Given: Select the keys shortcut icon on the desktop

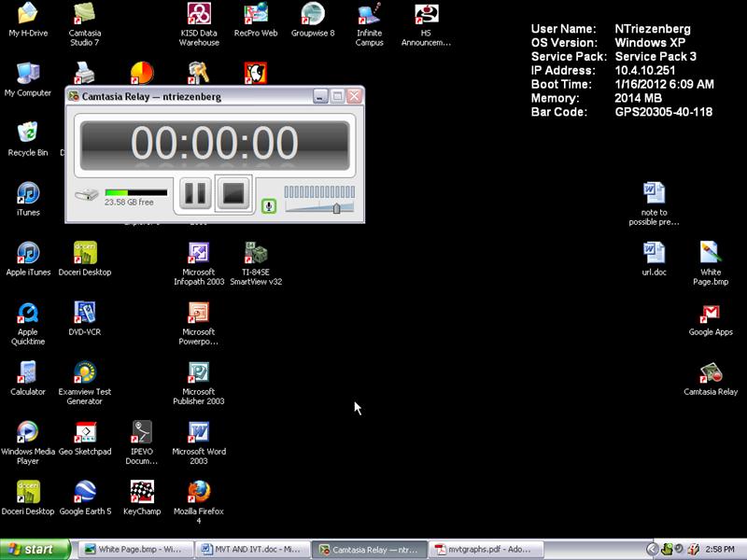Looking at the screenshot, I should tap(199, 73).
